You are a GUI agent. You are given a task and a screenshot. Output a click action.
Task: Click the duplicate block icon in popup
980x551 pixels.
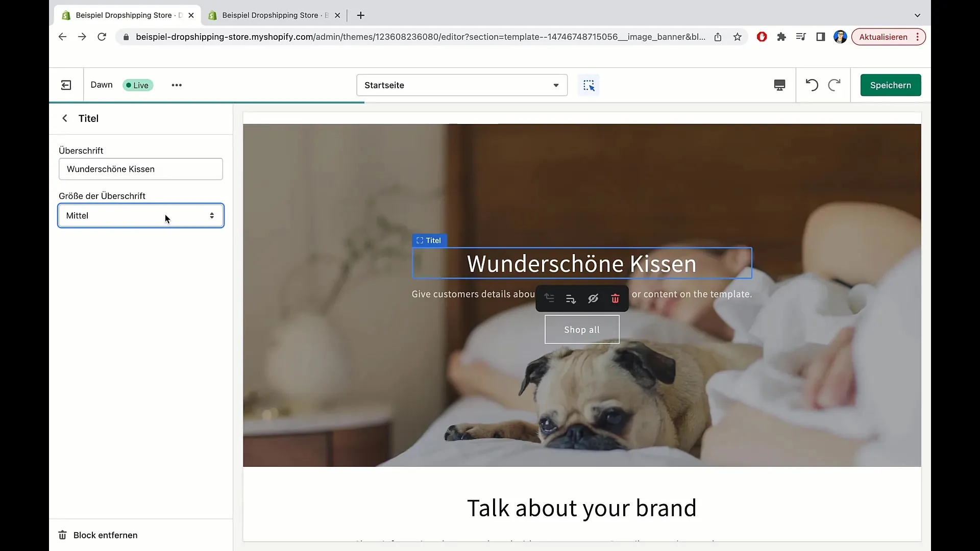[571, 298]
